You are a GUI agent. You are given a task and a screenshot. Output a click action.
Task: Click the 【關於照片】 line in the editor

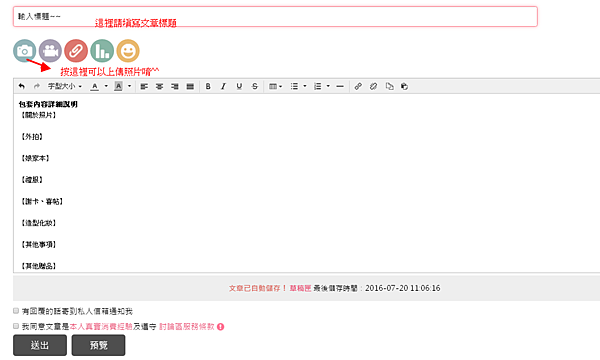39,115
